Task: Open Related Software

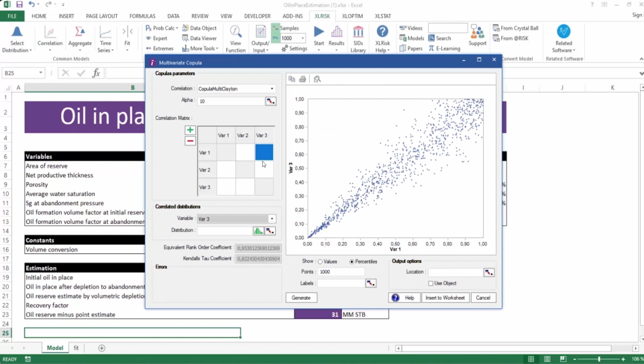Action: tap(563, 40)
